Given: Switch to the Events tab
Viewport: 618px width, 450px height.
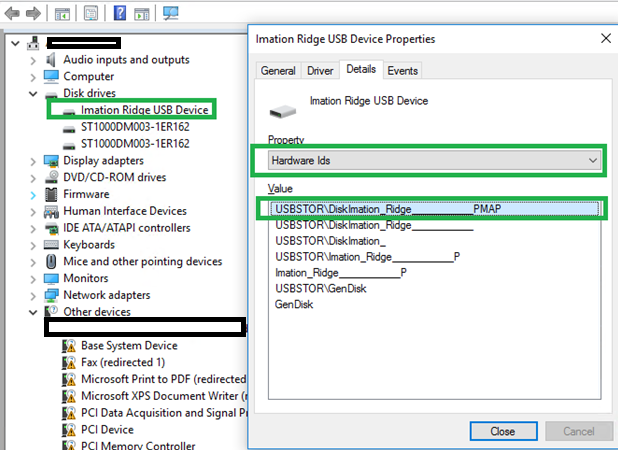Looking at the screenshot, I should tap(402, 71).
